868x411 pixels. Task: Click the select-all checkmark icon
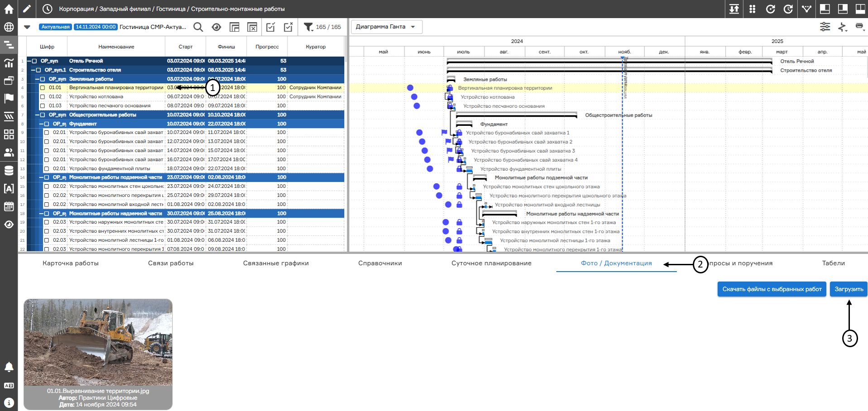270,27
